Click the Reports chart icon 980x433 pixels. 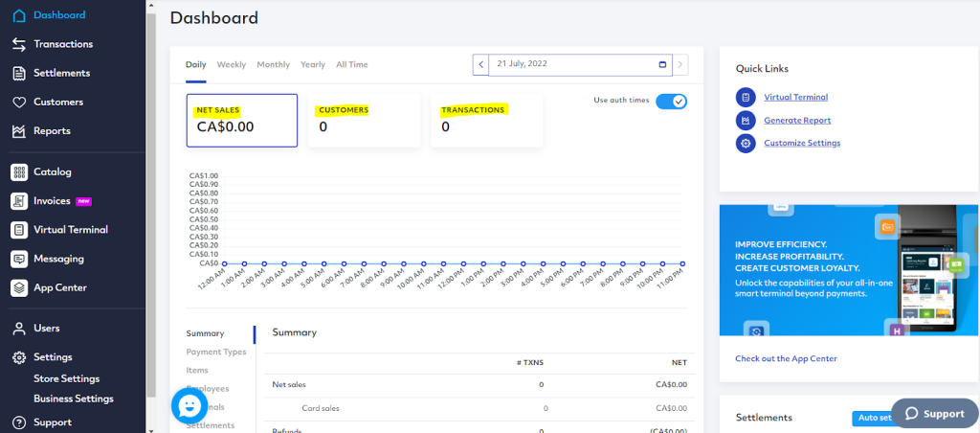pyautogui.click(x=19, y=131)
